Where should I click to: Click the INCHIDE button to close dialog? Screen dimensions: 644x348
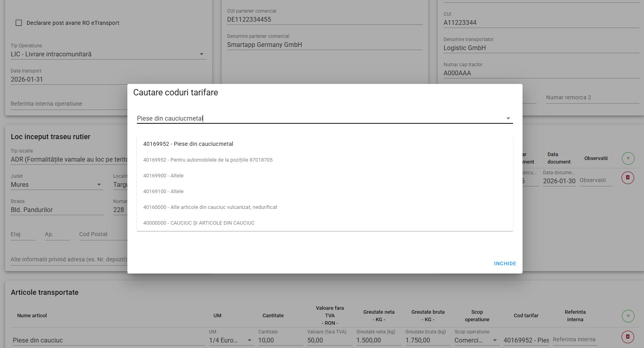tap(505, 263)
